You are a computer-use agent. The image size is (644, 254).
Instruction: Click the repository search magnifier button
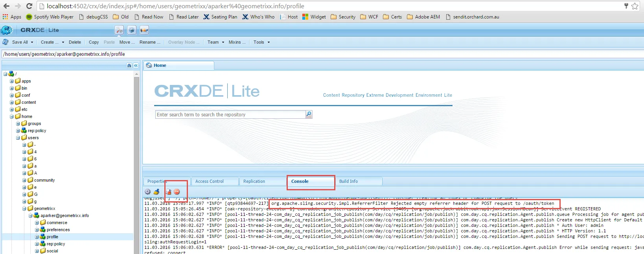(309, 114)
